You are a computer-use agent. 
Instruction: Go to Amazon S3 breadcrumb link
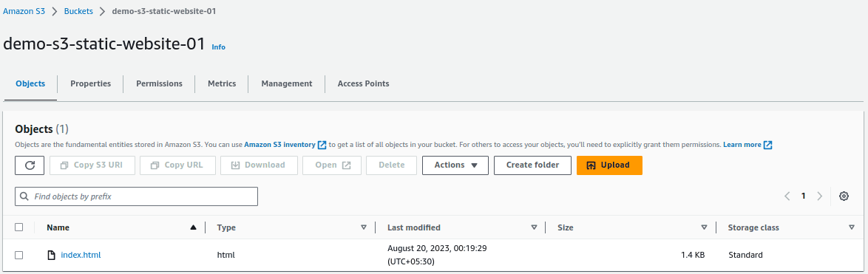pos(24,11)
